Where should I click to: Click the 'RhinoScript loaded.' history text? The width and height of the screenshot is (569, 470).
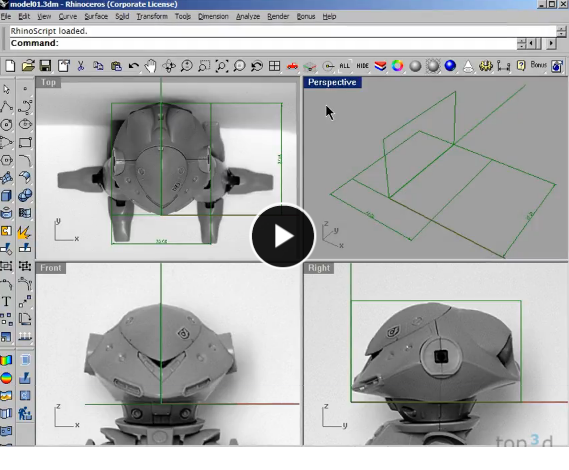click(x=49, y=31)
